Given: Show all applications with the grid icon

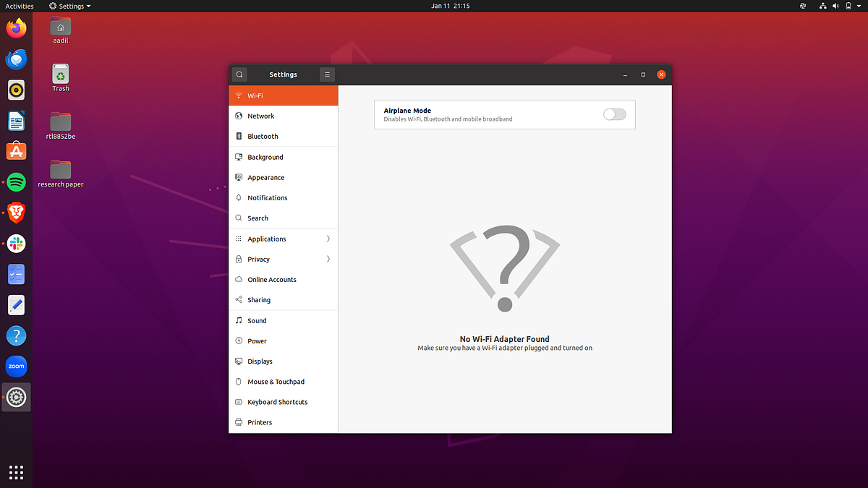Looking at the screenshot, I should 16,472.
